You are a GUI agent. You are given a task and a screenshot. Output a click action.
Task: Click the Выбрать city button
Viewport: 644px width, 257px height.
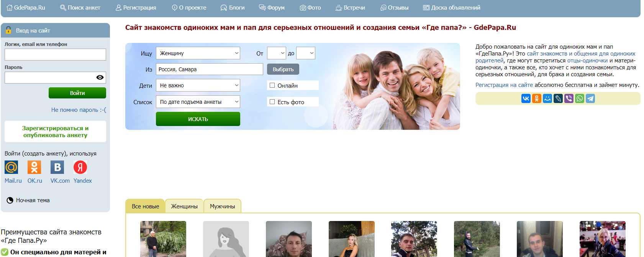pyautogui.click(x=283, y=69)
